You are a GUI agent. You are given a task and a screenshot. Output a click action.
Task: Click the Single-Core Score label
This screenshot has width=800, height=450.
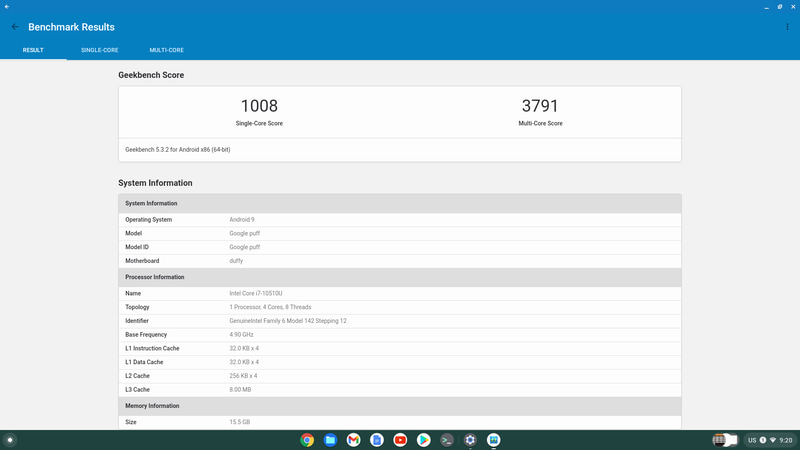(259, 123)
